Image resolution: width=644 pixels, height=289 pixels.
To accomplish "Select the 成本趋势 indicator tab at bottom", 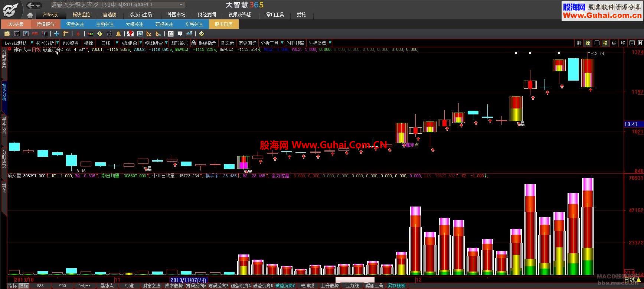I will tap(174, 286).
